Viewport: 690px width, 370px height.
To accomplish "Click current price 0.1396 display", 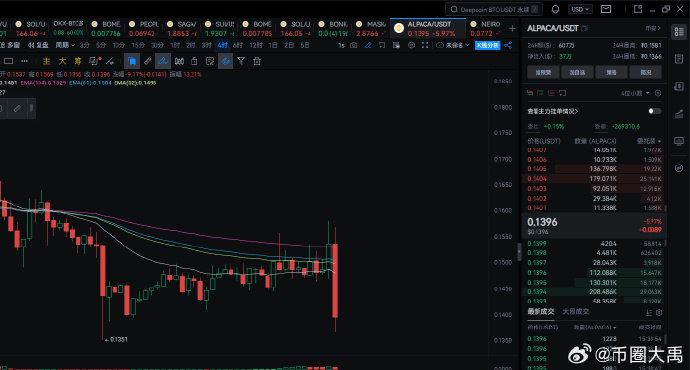I will tap(542, 222).
